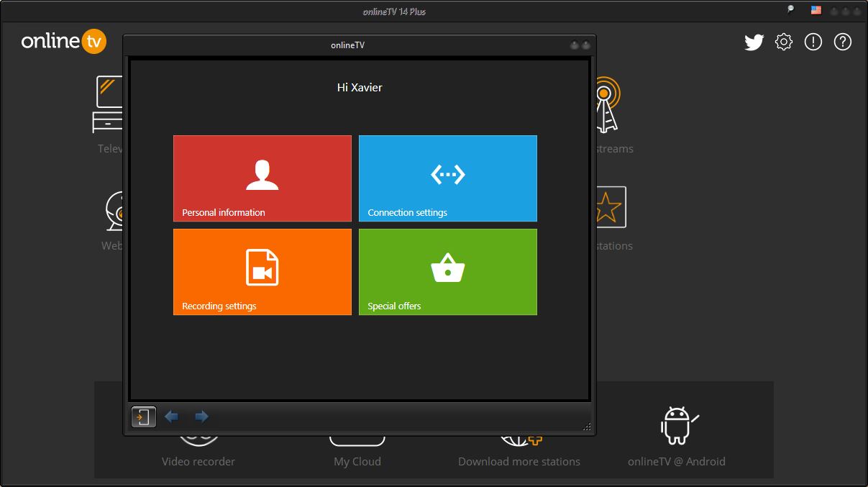Open the Special offers tile

448,272
